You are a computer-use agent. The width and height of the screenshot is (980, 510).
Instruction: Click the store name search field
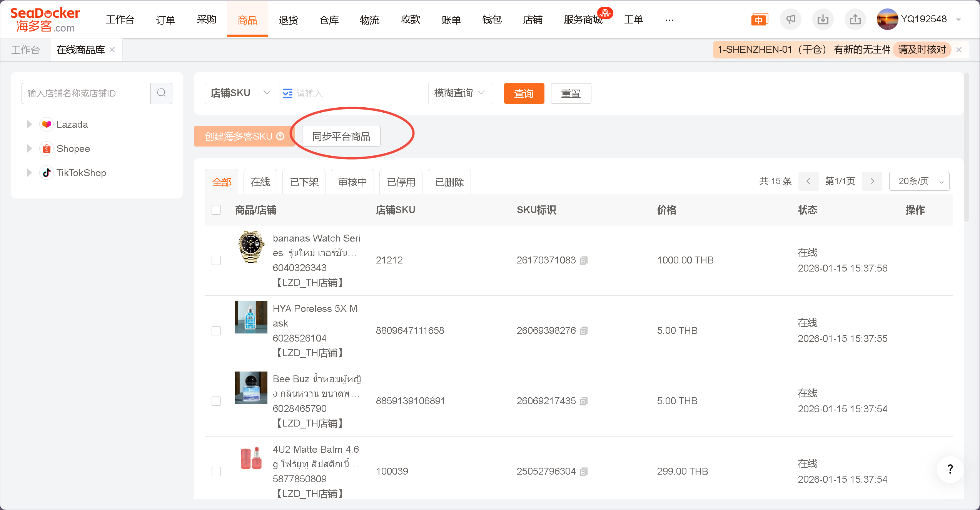point(86,93)
